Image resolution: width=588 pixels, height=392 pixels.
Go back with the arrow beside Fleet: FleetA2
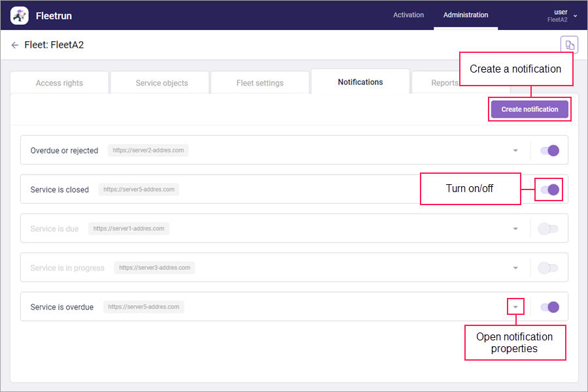pos(14,45)
